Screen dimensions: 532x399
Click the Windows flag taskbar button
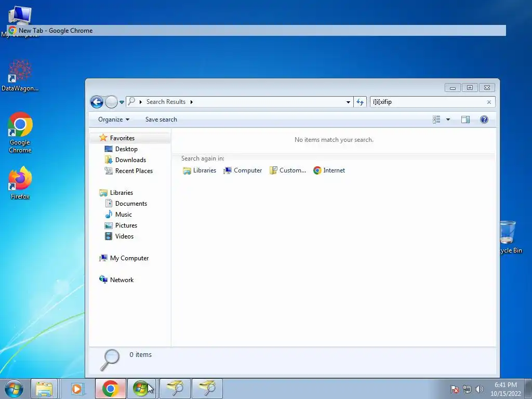point(141,389)
